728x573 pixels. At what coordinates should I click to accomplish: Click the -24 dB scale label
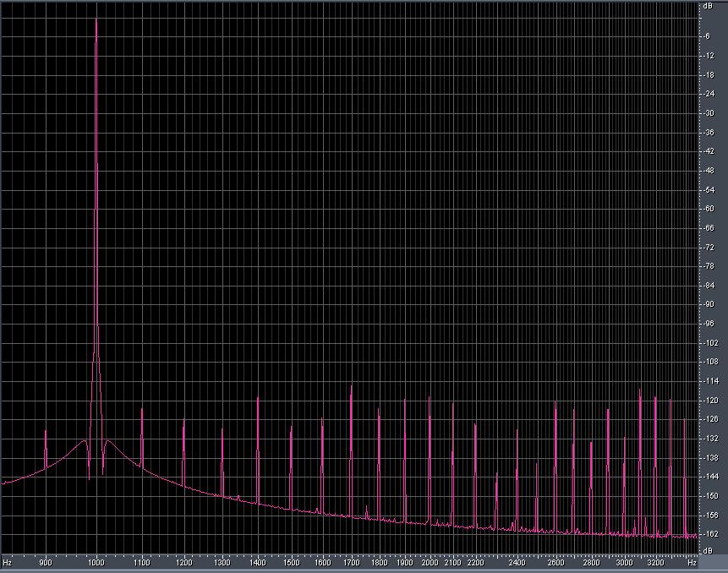pyautogui.click(x=709, y=94)
